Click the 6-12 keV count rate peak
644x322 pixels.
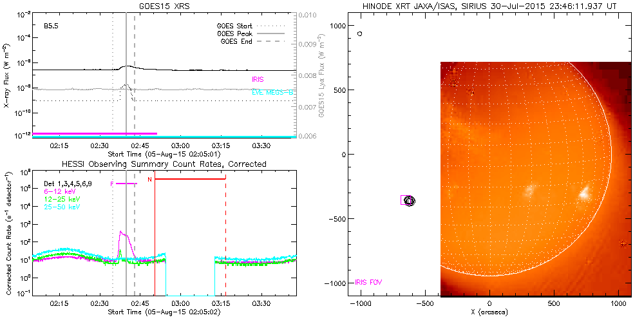pyautogui.click(x=120, y=232)
